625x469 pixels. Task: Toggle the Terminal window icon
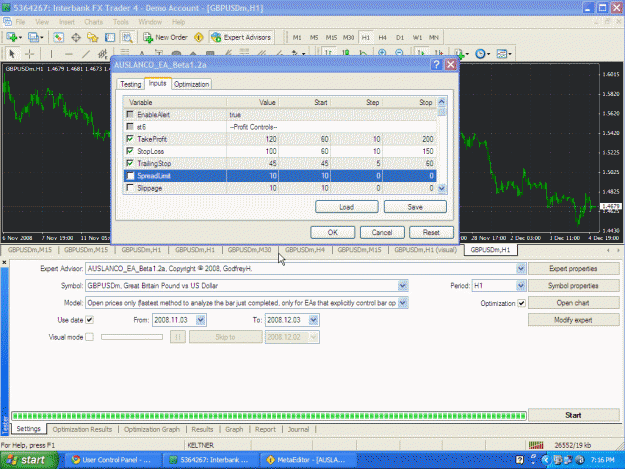pyautogui.click(x=110, y=37)
